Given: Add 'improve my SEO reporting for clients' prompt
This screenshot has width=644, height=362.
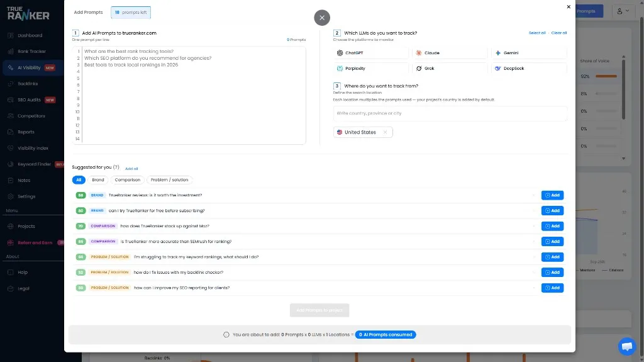Looking at the screenshot, I should (x=552, y=288).
